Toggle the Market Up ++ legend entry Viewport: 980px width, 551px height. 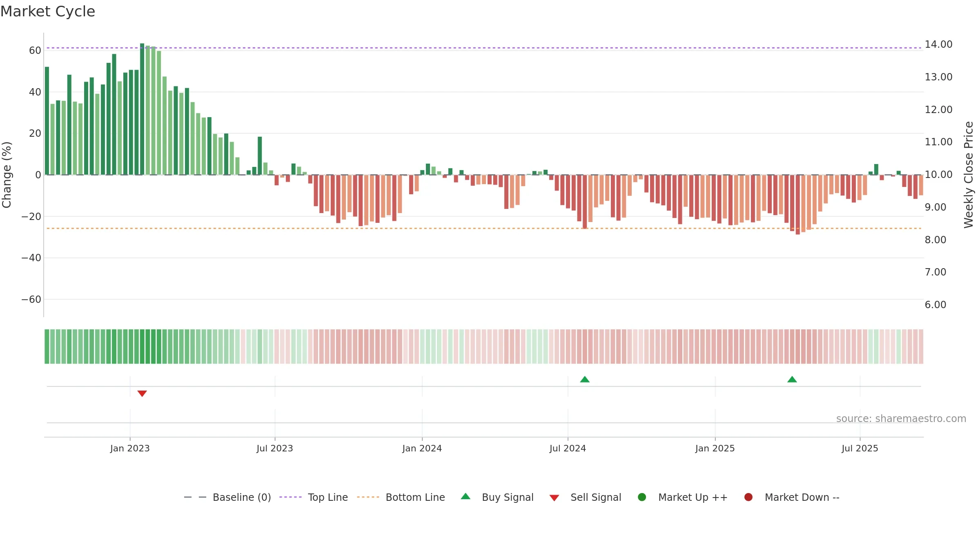tap(683, 497)
